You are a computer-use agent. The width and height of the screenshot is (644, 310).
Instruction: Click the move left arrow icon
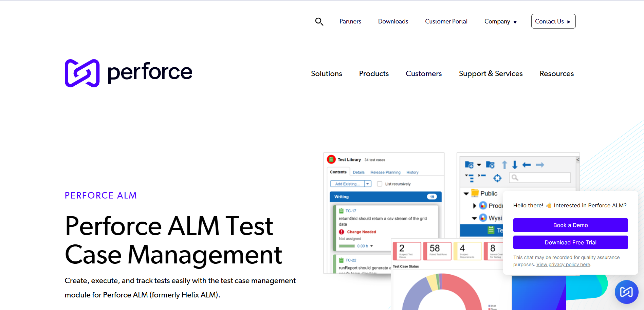pyautogui.click(x=527, y=165)
